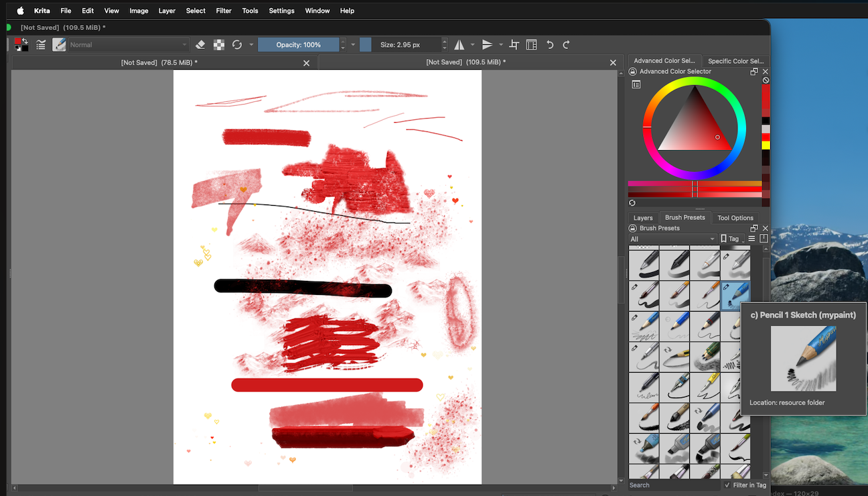The width and height of the screenshot is (868, 496).
Task: Open the brush preset chooser in toolbar
Action: point(59,45)
